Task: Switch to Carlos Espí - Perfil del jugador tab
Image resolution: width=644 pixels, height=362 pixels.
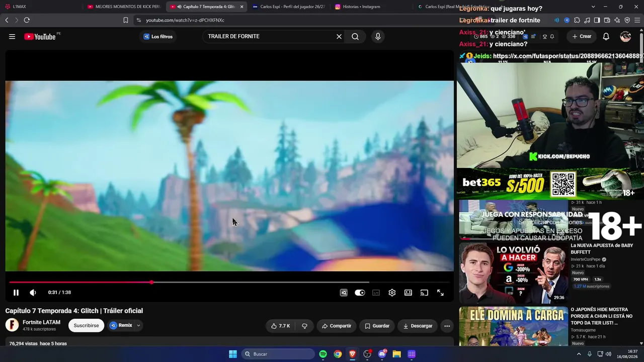Action: [x=289, y=7]
